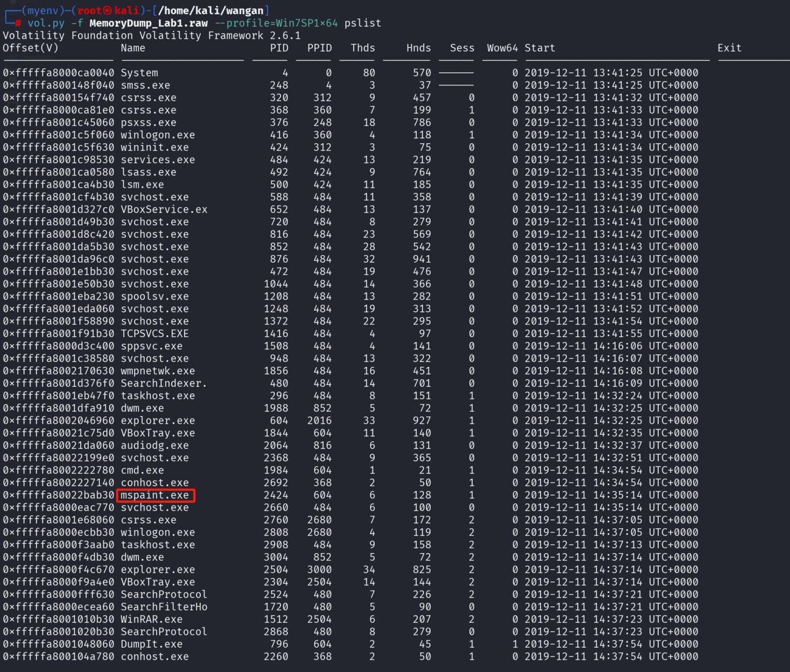Click the Offset(V) column header
Image resolution: width=790 pixels, height=672 pixels.
pyautogui.click(x=31, y=48)
